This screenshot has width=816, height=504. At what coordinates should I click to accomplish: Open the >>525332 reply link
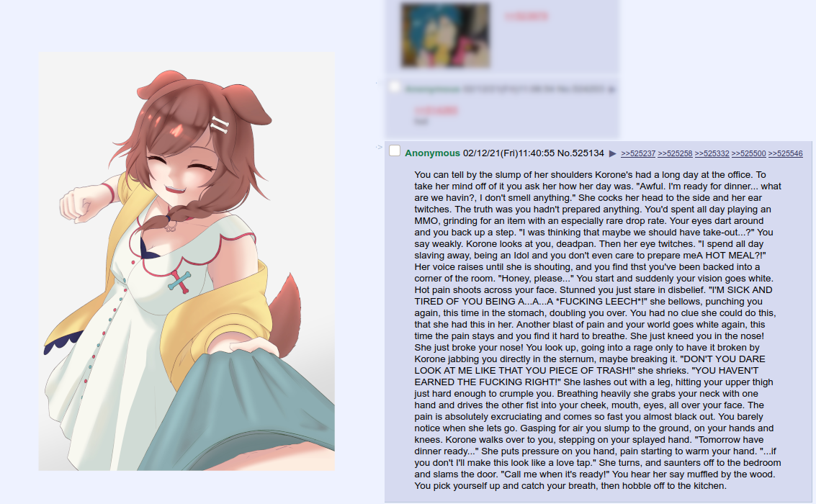tap(712, 153)
